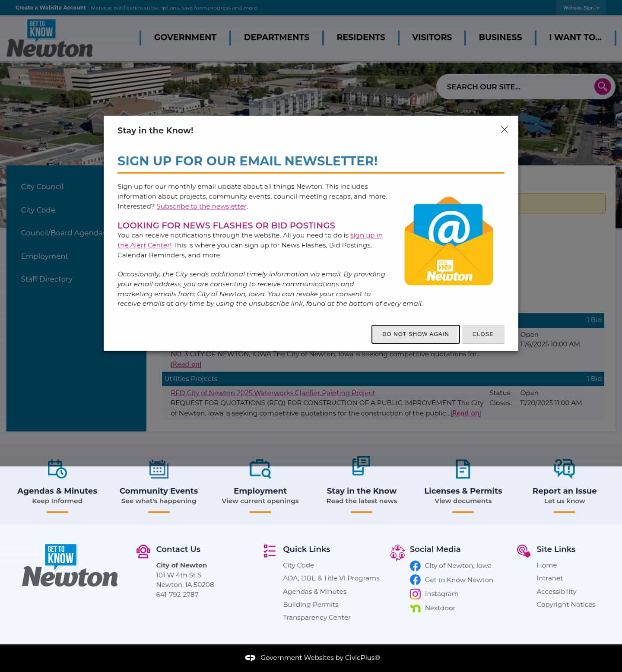Open the Employment briefcase icon
The image size is (622, 672).
(260, 469)
